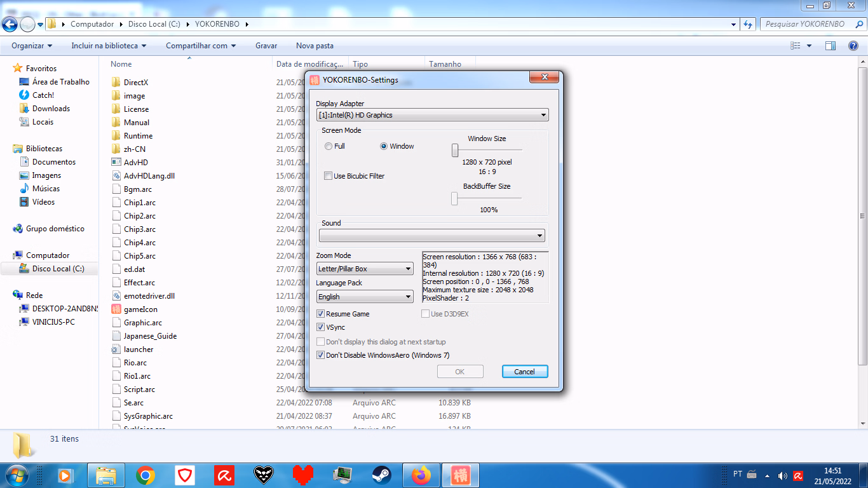Click the green monitor icon on the taskbar

click(x=342, y=475)
